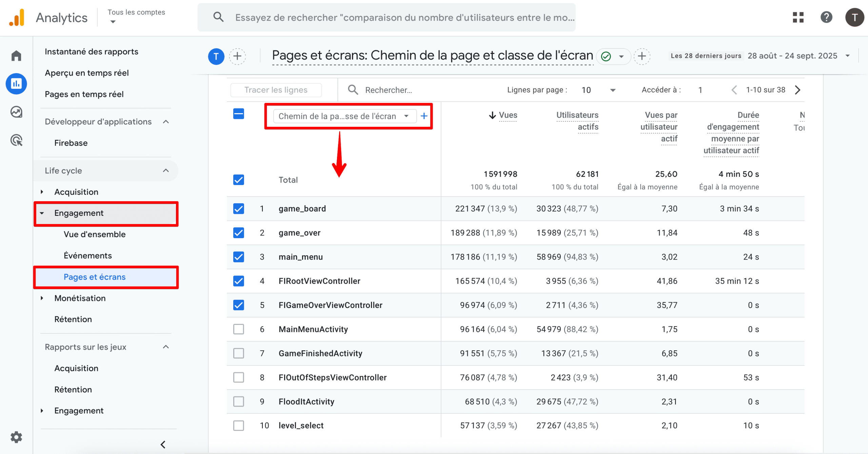Check the level_select row checkbox
This screenshot has height=454, width=868.
click(x=239, y=426)
